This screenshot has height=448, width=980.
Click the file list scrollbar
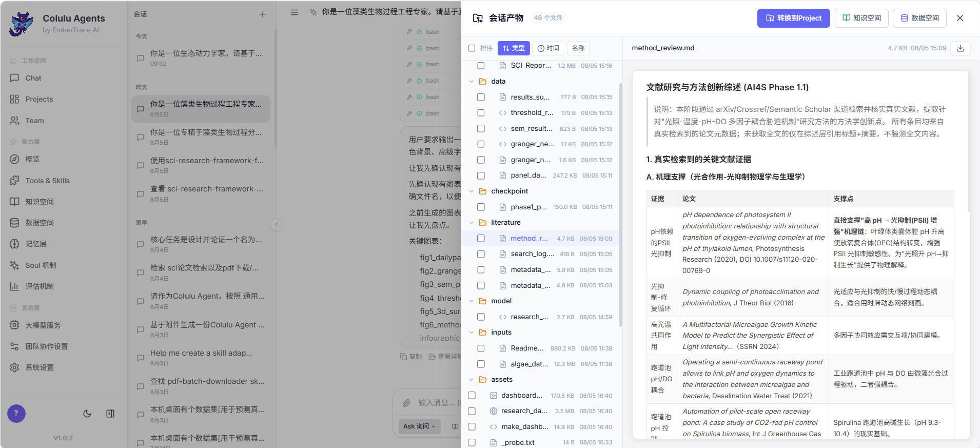(620, 205)
